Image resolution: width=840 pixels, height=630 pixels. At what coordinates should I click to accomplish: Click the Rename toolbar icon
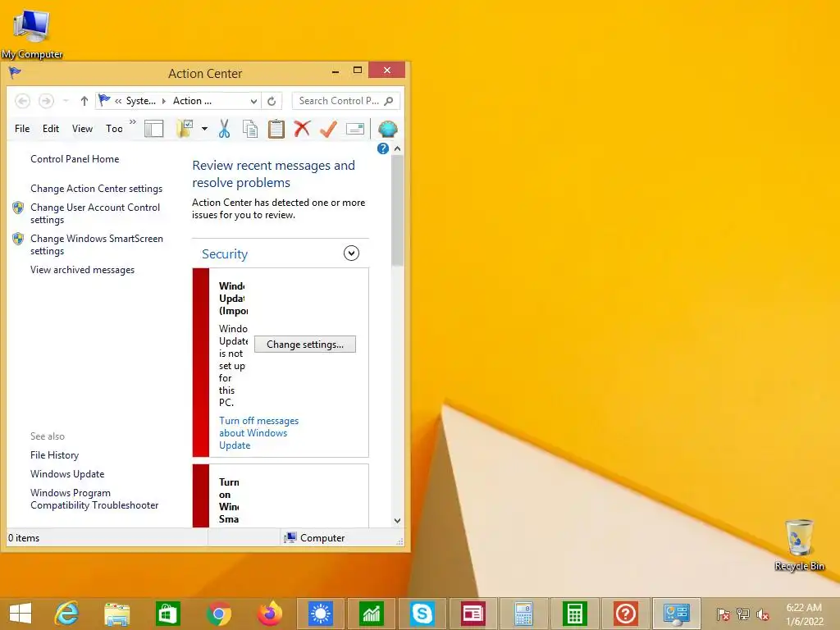[354, 129]
